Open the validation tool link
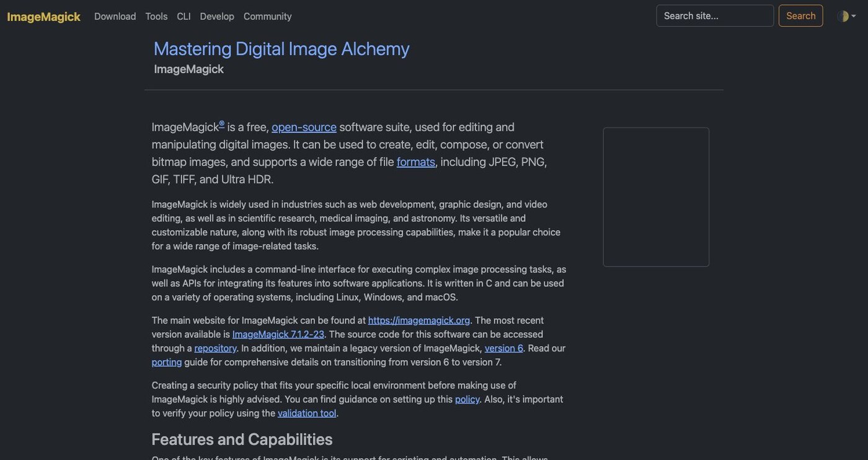 pos(307,414)
